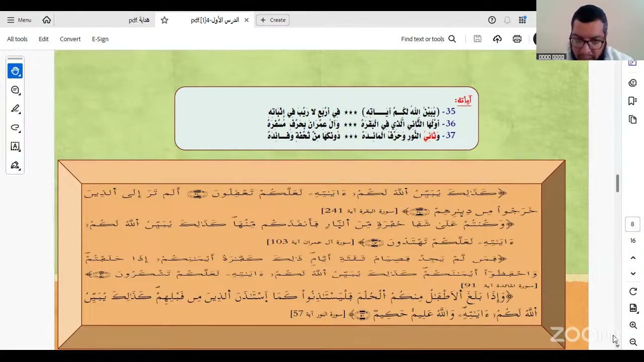Viewport: 644px width, 362px height.
Task: Click the red heading آياته
Action: click(463, 100)
